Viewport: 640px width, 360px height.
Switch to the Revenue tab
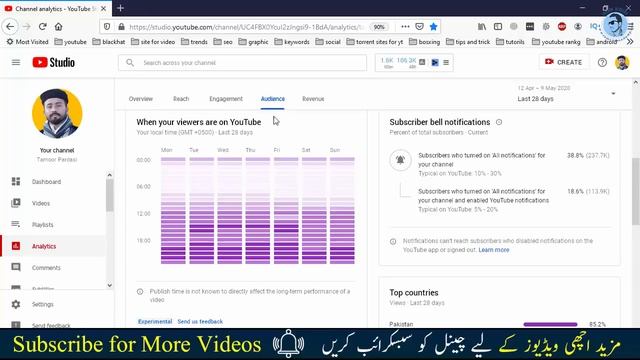pos(313,99)
